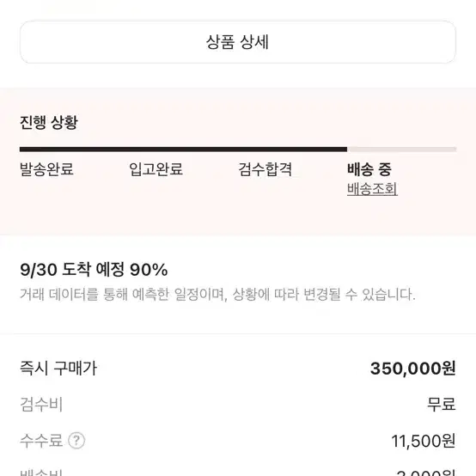Click the gray arrival estimate disclaimer text
Screen dimensions: 476x476
217,294
